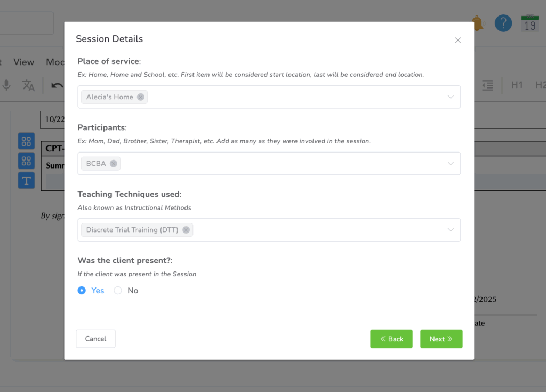Open the View menu
This screenshot has width=546, height=392.
pos(23,62)
